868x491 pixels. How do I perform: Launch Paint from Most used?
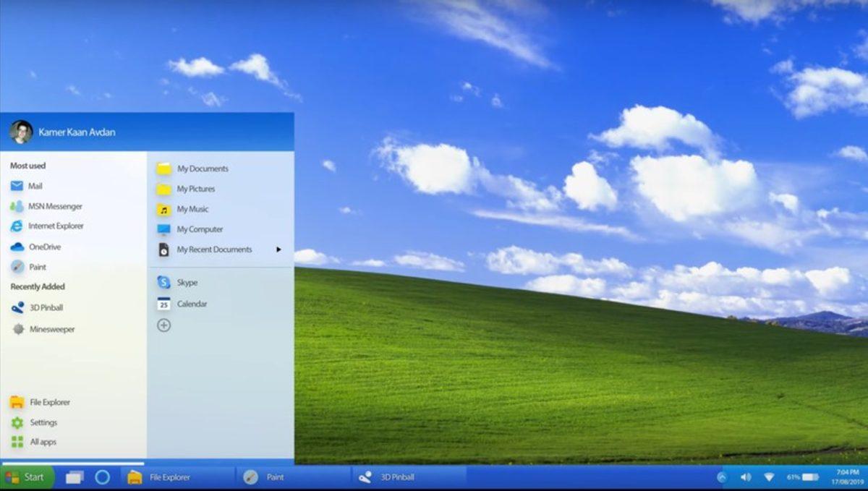click(x=36, y=266)
